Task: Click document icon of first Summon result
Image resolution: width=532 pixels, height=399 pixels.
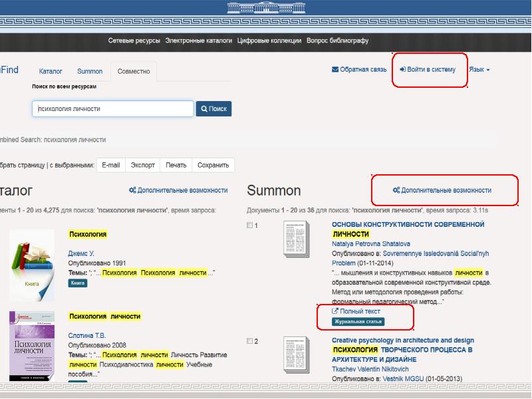Action: click(296, 239)
